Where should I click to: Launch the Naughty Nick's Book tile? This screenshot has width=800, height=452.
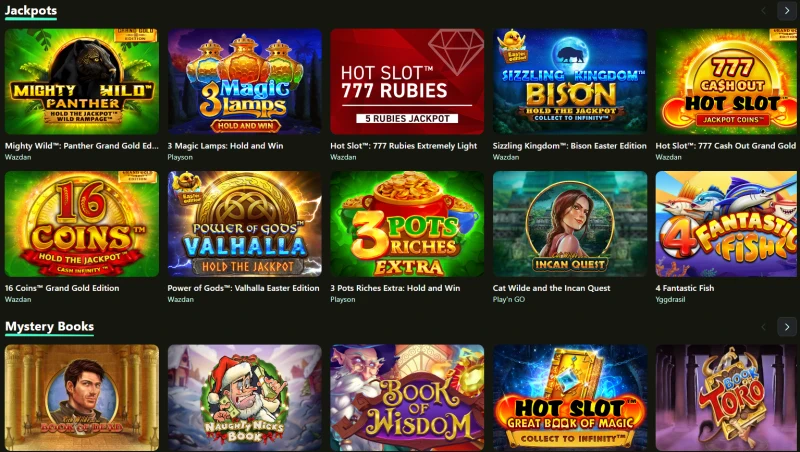click(244, 398)
